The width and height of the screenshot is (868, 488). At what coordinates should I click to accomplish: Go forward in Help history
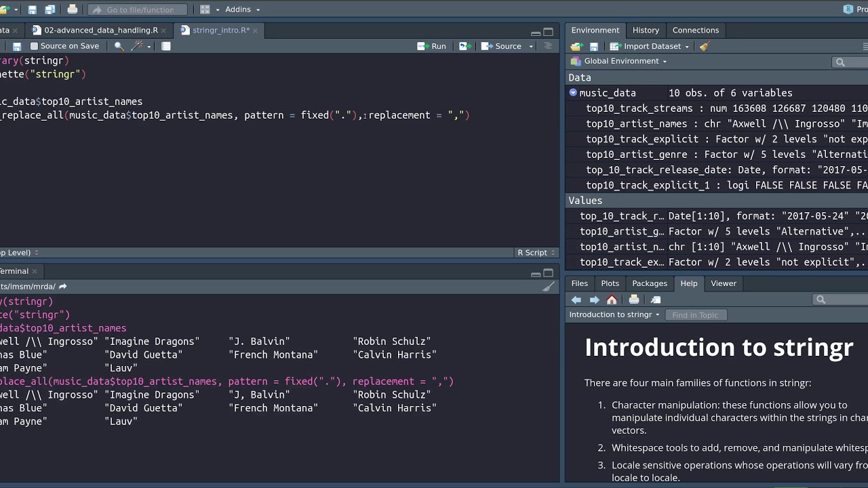594,300
